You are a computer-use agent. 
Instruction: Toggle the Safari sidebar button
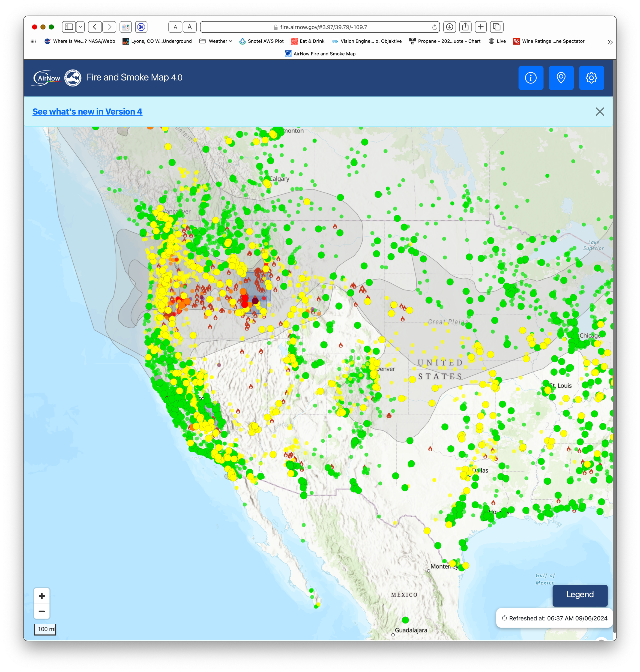tap(69, 27)
